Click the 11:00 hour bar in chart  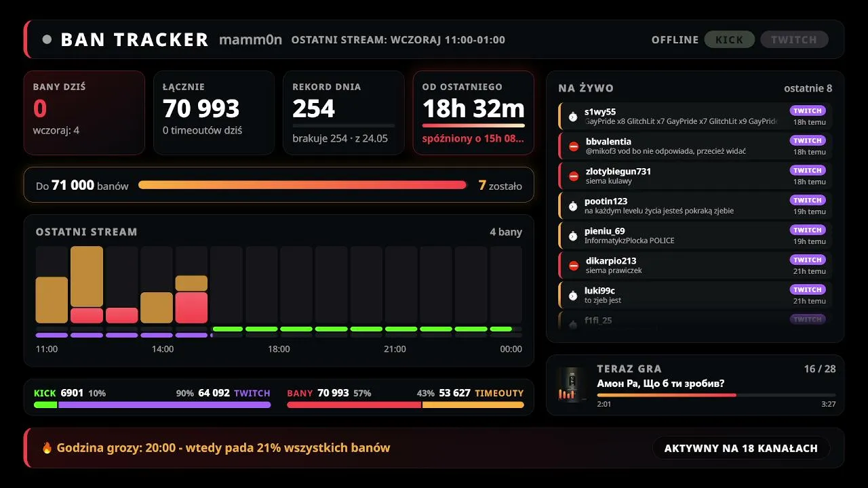(52, 300)
